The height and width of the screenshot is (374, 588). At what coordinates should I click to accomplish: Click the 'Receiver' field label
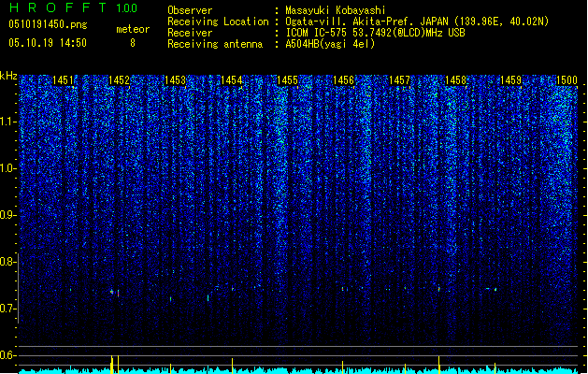[x=190, y=33]
